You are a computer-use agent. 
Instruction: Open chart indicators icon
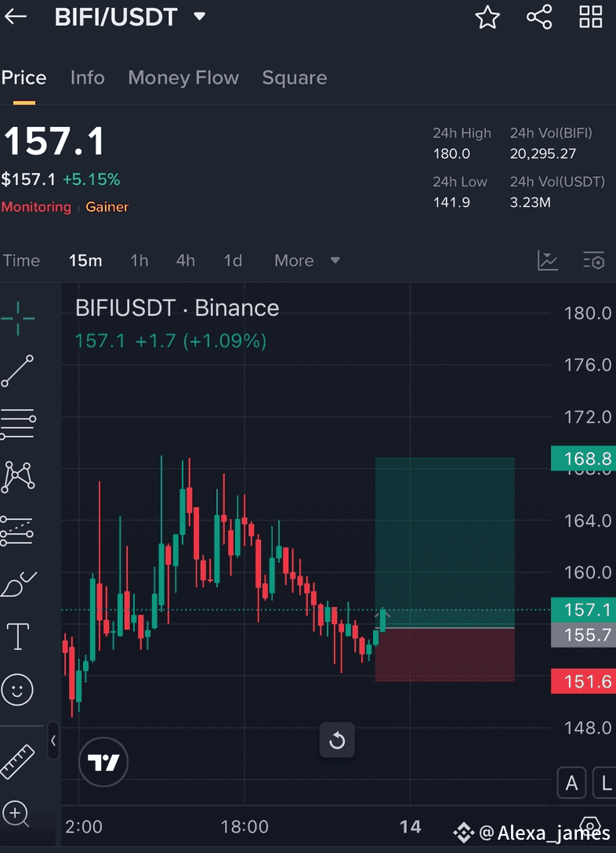(548, 260)
